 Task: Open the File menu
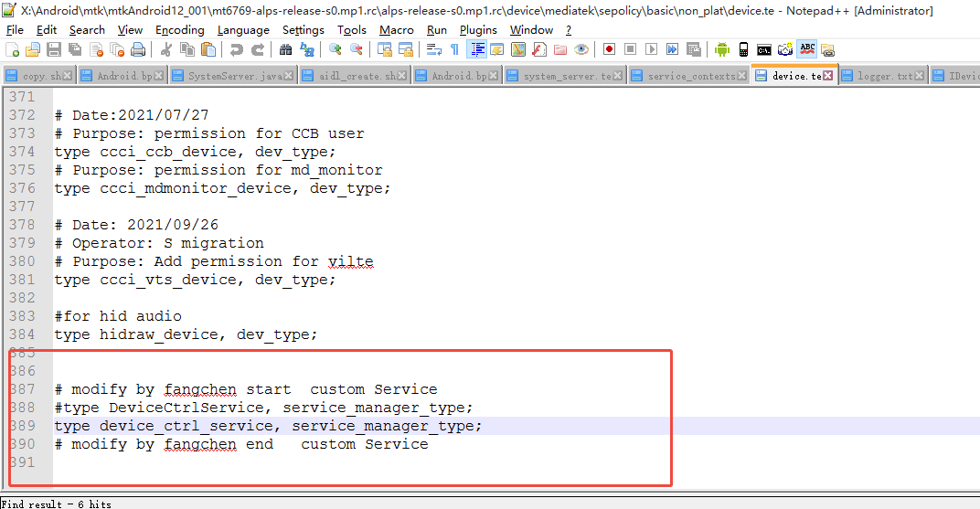click(15, 30)
